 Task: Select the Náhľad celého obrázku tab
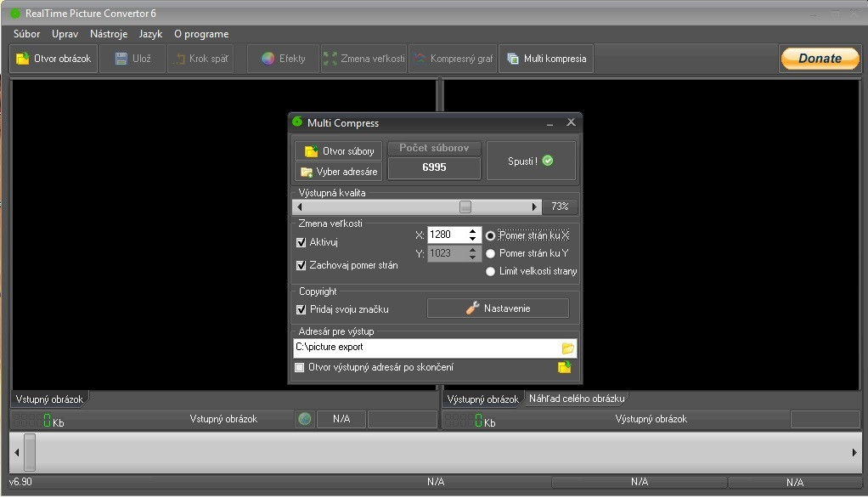tap(577, 399)
